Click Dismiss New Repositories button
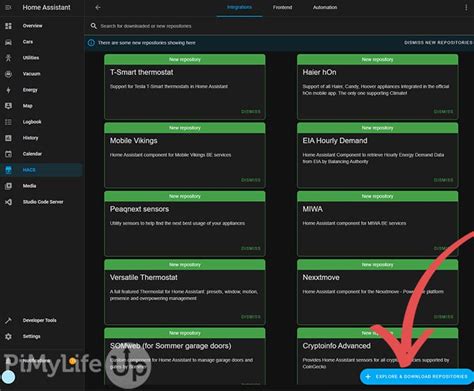Viewport: 474px width, 391px height. pyautogui.click(x=438, y=43)
